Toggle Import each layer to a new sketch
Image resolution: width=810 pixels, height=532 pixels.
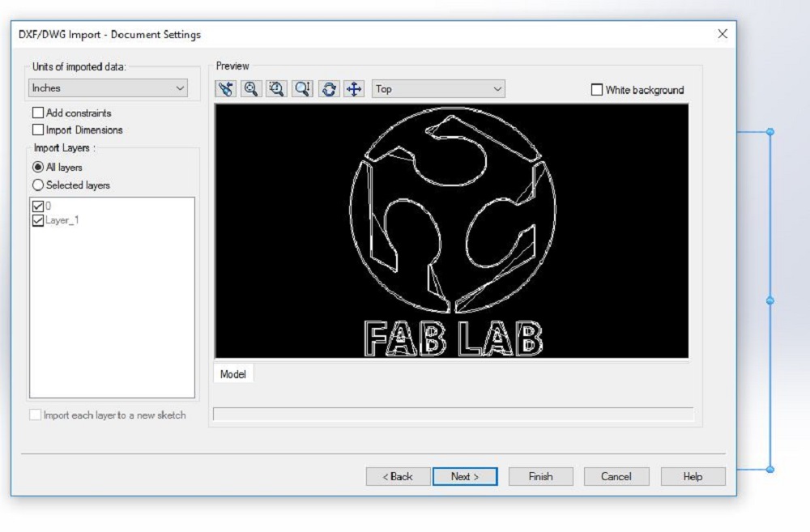35,415
